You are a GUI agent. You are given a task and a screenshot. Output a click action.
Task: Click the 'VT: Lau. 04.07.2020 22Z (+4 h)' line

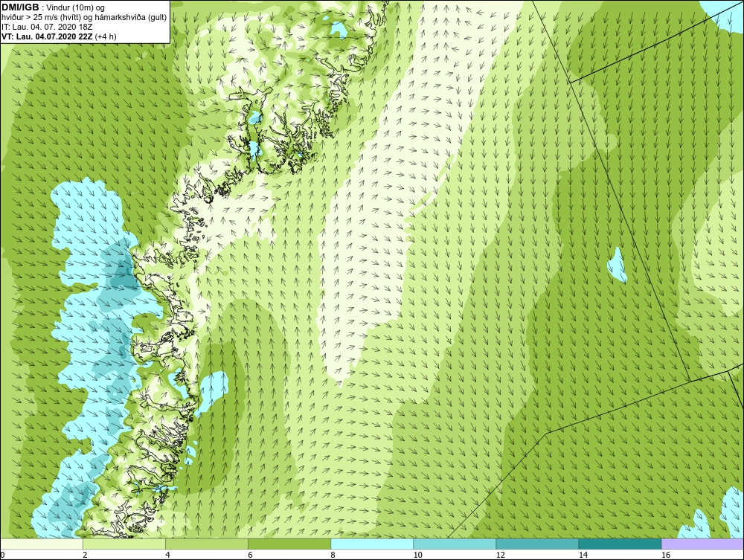pyautogui.click(x=59, y=36)
